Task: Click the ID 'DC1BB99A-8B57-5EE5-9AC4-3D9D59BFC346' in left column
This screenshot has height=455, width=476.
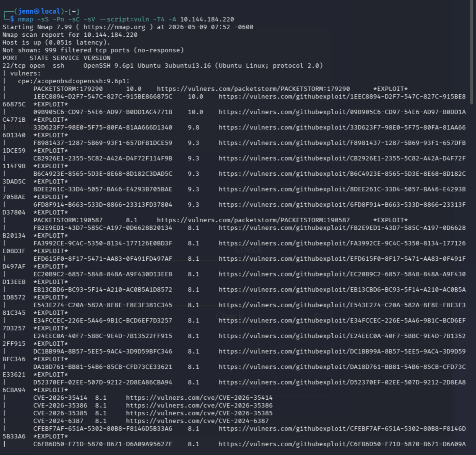Action: point(103,351)
